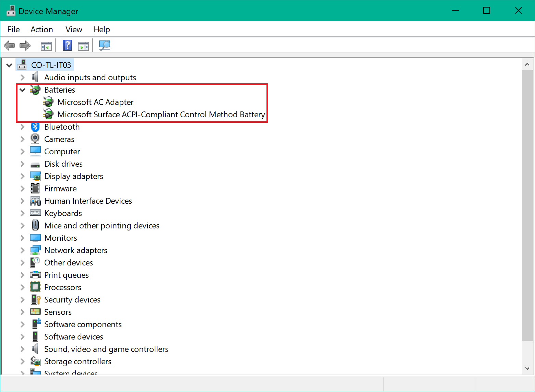Click the Cameras webcam icon
Viewport: 535px width, 392px height.
tap(35, 139)
